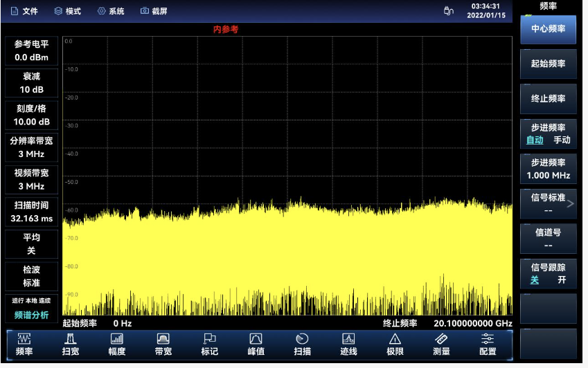Click the 内参考 internal reference label

(x=226, y=29)
